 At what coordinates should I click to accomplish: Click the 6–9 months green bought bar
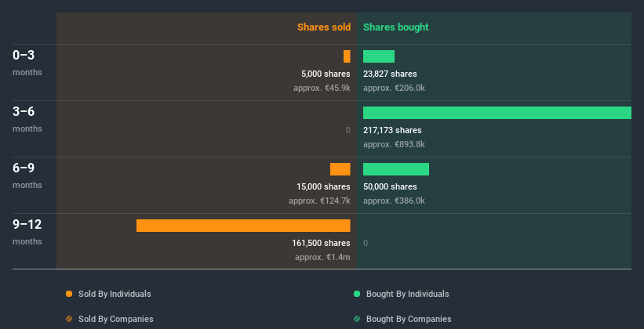(x=396, y=169)
